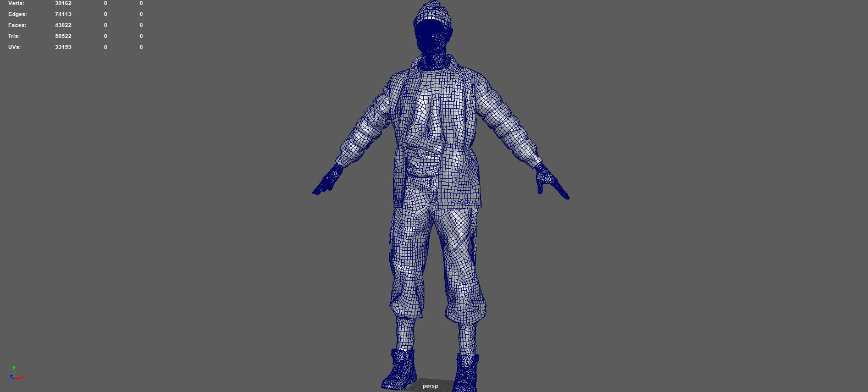
Task: Click the XYZ axis orientation indicator
Action: pos(16,373)
